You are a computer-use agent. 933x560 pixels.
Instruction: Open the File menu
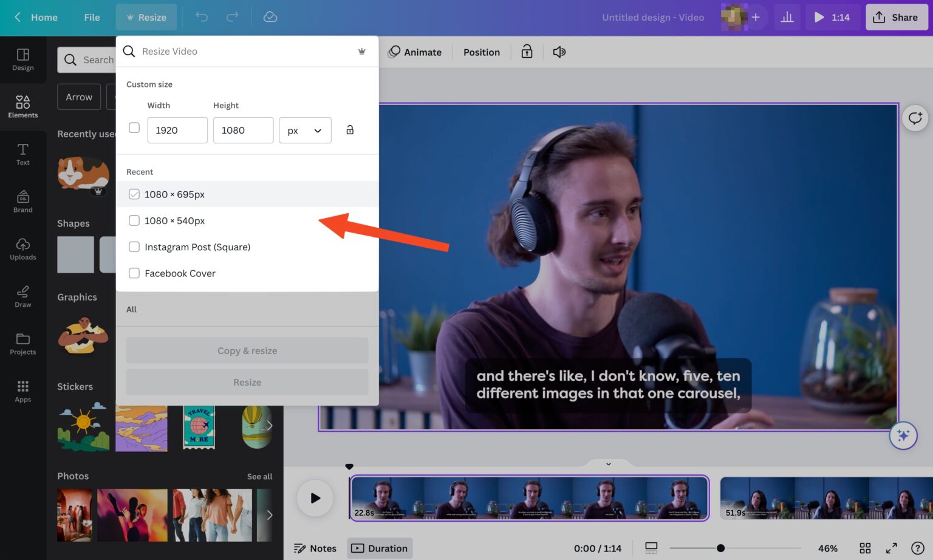(x=92, y=17)
